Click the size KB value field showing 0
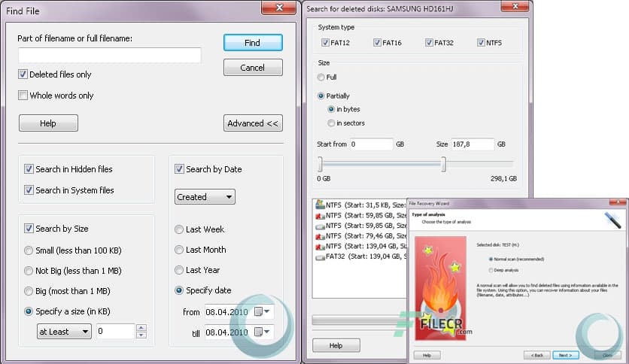Image resolution: width=629 pixels, height=364 pixels. point(116,331)
